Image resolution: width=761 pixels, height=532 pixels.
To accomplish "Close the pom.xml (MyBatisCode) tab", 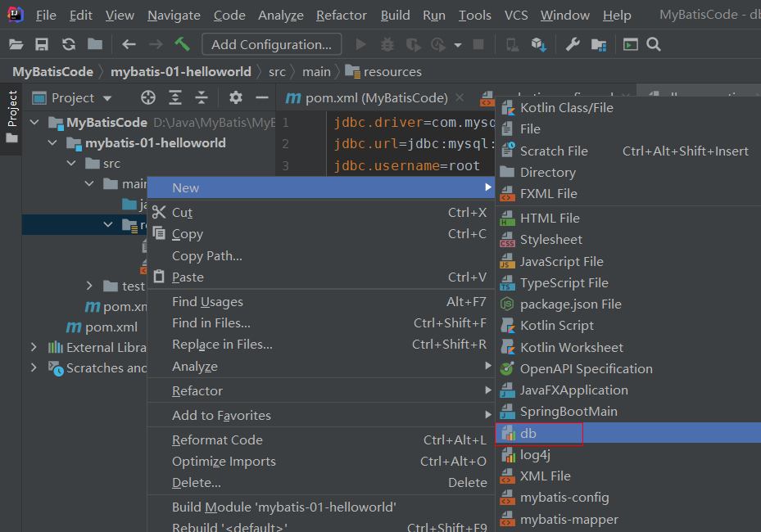I will (459, 97).
